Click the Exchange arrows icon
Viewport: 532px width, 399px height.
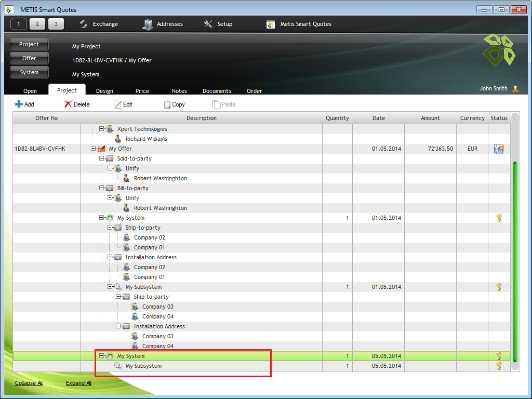coord(84,24)
